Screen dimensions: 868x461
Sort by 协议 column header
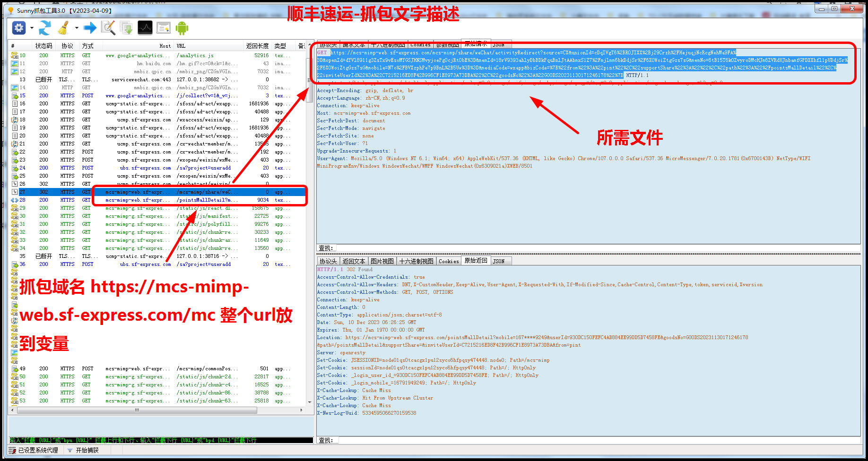point(67,46)
